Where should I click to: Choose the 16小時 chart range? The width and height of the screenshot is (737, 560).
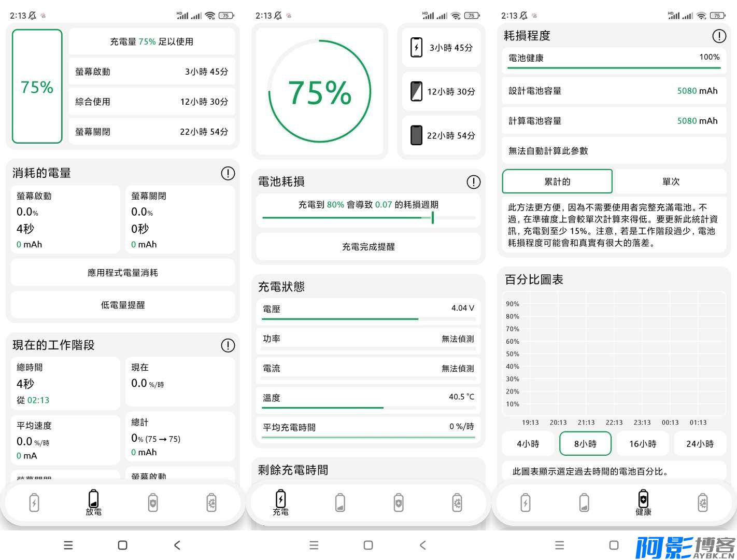(x=643, y=444)
